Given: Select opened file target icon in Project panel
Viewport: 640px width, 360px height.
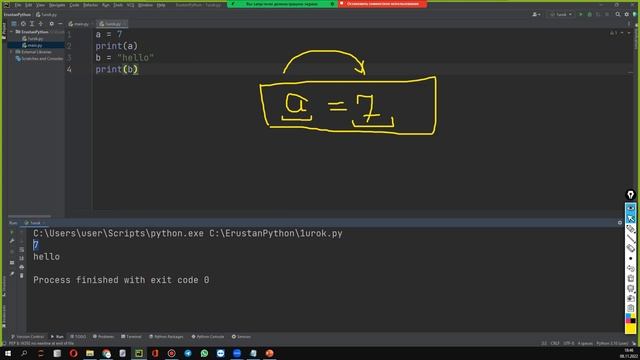Looking at the screenshot, I should [x=23, y=24].
